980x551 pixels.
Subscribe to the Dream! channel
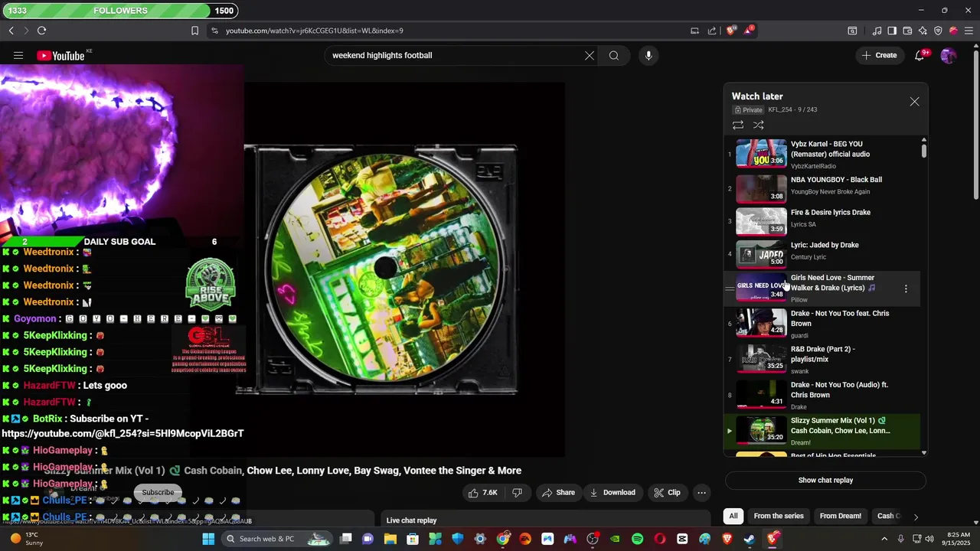coord(158,493)
